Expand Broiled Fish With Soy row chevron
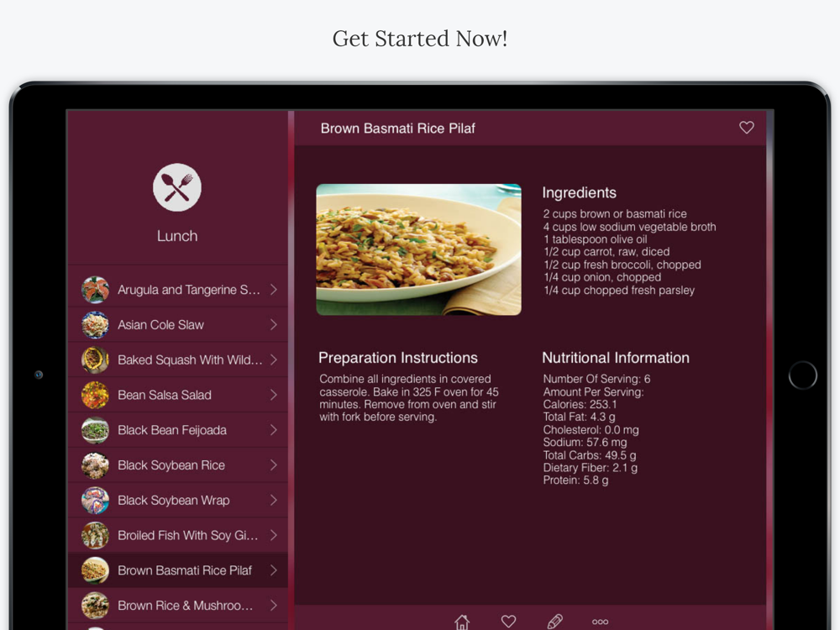The width and height of the screenshot is (840, 630). pyautogui.click(x=274, y=535)
